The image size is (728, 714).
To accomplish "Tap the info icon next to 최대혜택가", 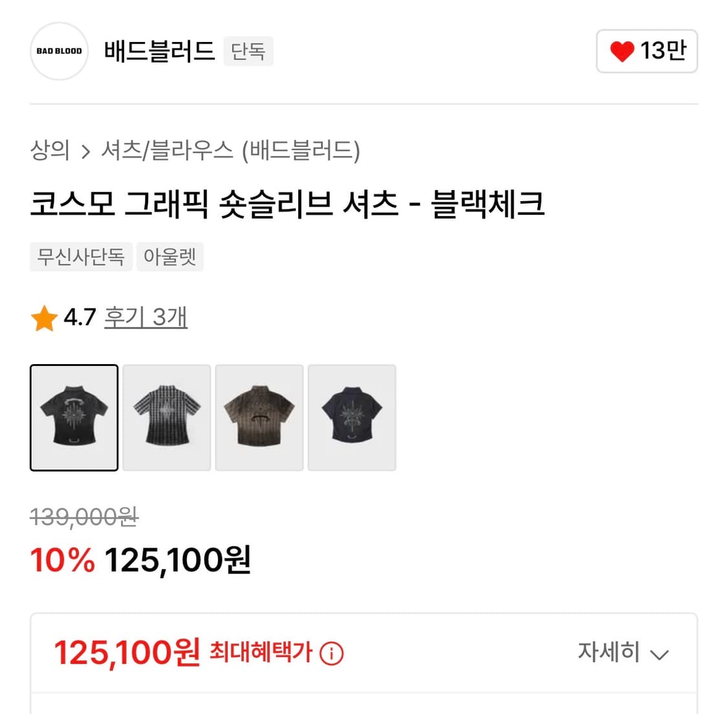I will [331, 653].
